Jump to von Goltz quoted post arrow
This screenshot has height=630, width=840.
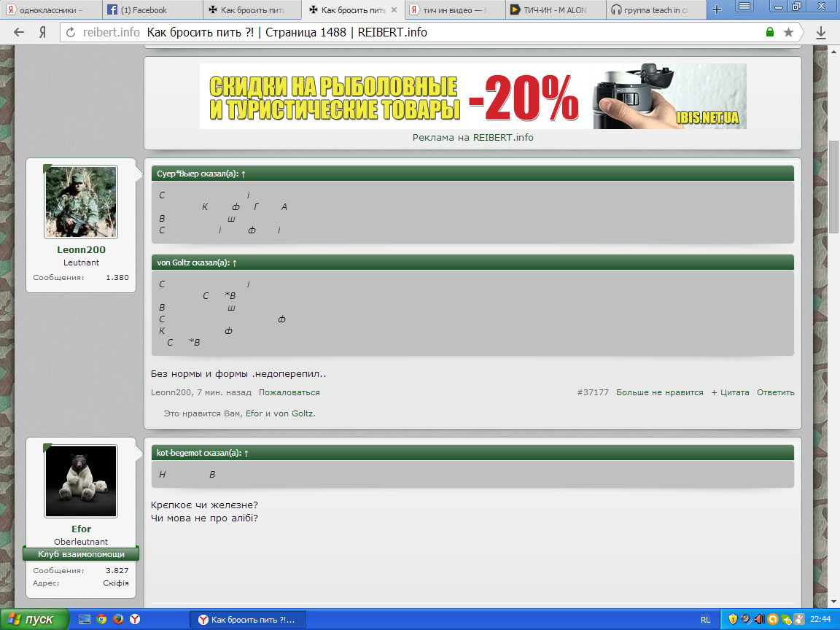(235, 263)
